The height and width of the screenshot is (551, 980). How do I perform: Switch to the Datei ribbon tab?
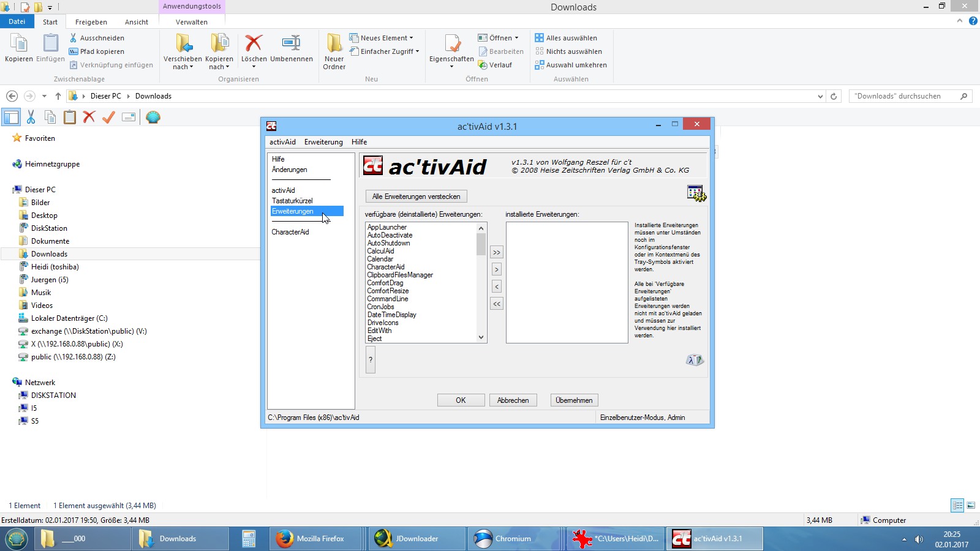17,21
